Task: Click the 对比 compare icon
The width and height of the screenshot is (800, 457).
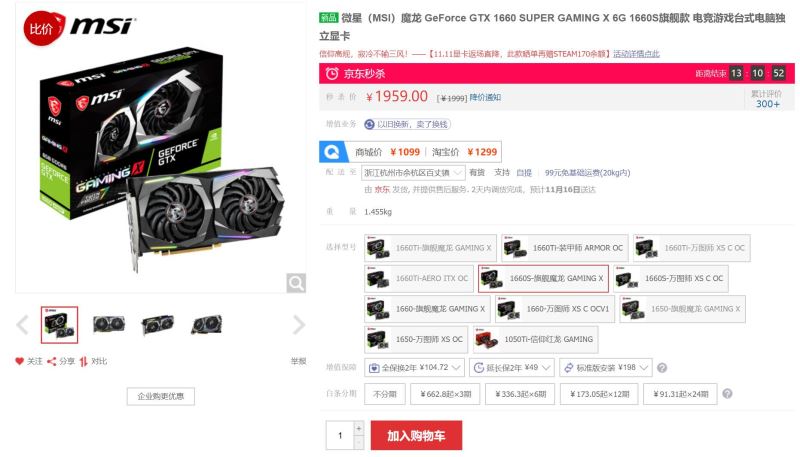Action: pyautogui.click(x=84, y=362)
